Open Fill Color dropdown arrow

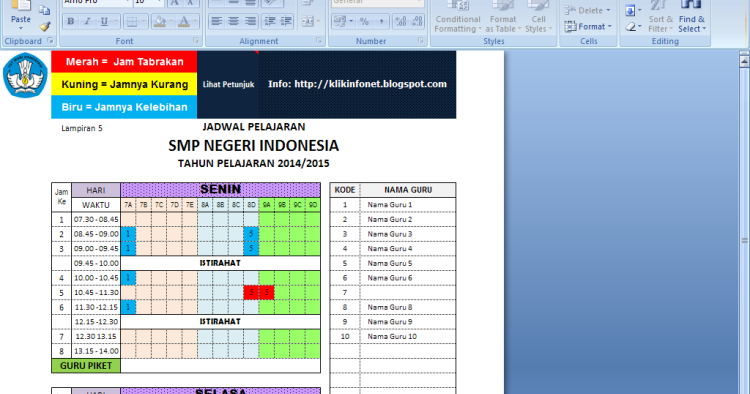tap(171, 22)
